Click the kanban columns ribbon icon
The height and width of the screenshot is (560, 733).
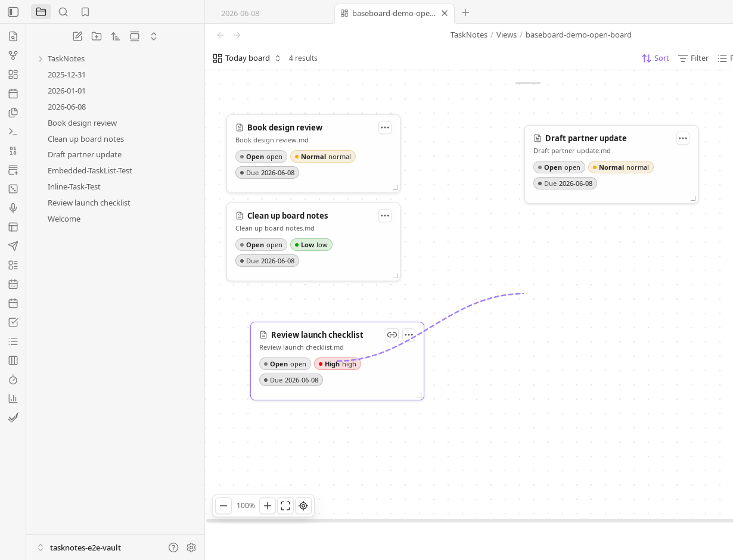pos(13,360)
